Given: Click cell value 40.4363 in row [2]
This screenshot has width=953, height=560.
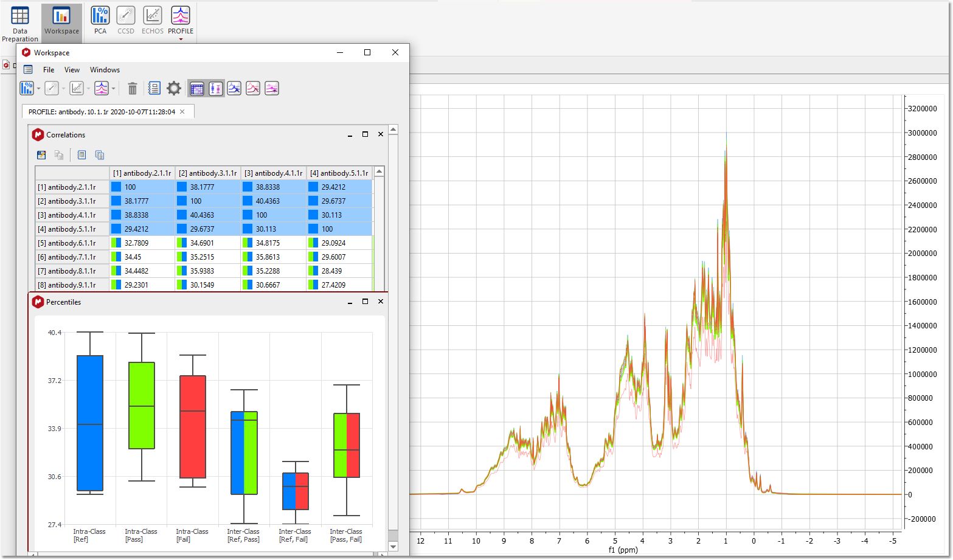Looking at the screenshot, I should click(274, 201).
